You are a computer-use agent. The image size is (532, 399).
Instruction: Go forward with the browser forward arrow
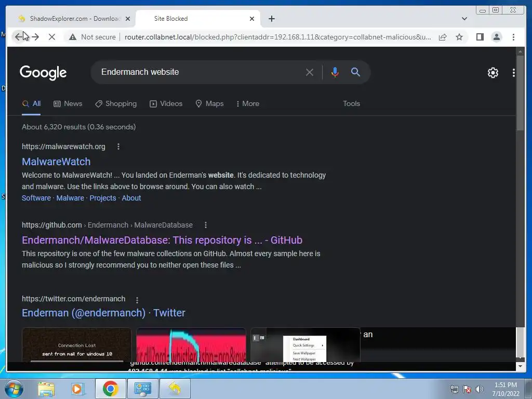tap(35, 37)
